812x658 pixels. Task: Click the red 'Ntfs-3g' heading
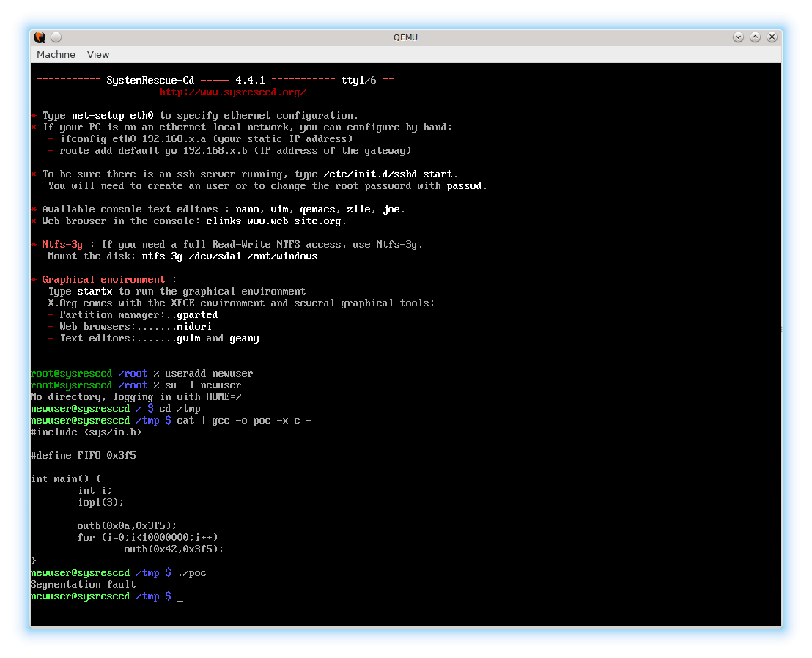pyautogui.click(x=62, y=244)
